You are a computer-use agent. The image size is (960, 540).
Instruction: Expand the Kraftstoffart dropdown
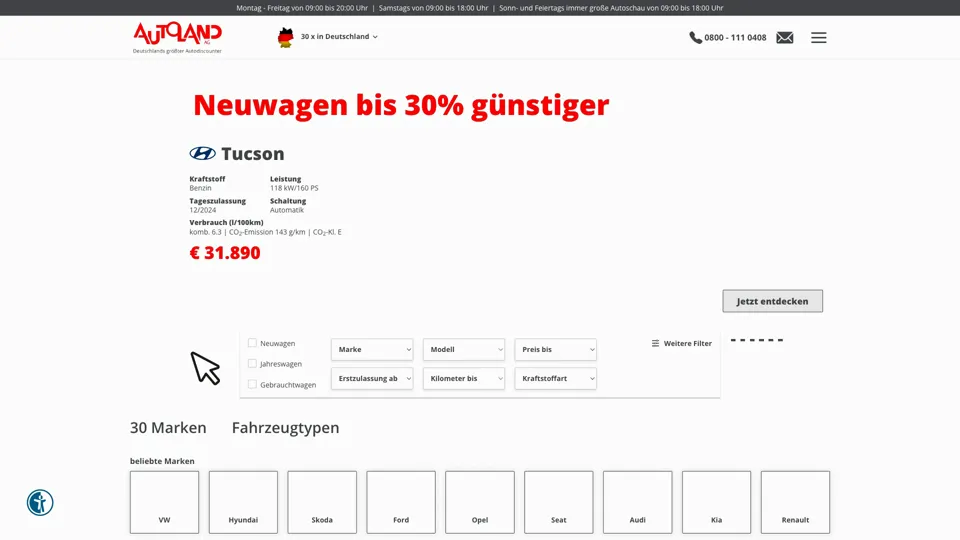556,378
